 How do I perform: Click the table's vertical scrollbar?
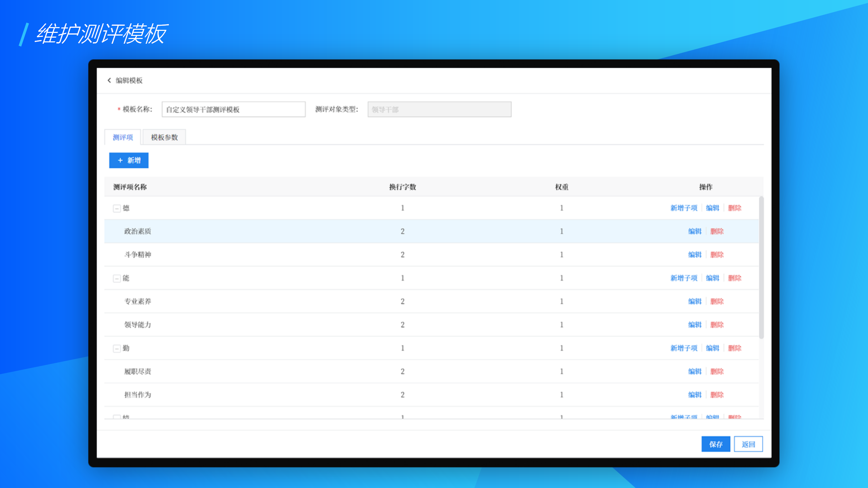[x=761, y=268]
